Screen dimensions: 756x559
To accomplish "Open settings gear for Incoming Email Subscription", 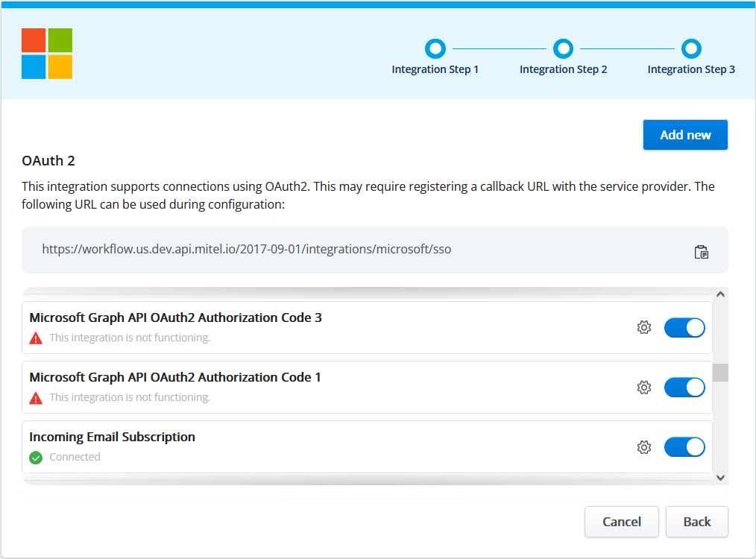I will pyautogui.click(x=644, y=446).
